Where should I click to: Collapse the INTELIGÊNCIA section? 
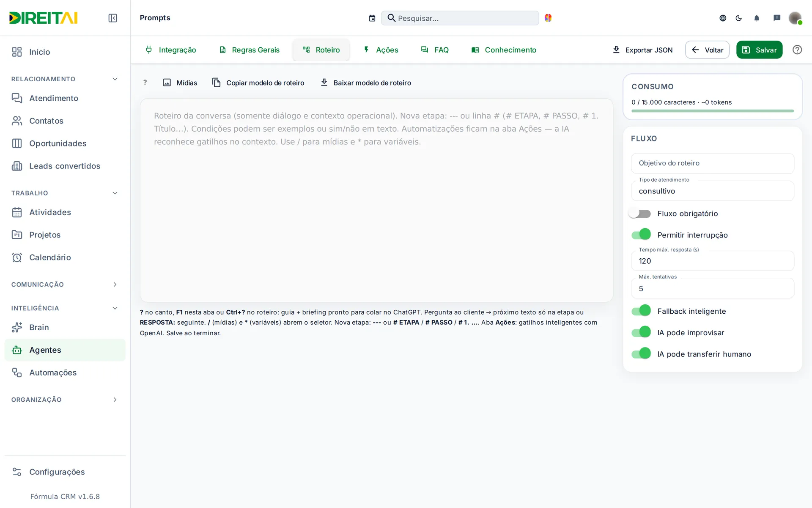tap(65, 308)
